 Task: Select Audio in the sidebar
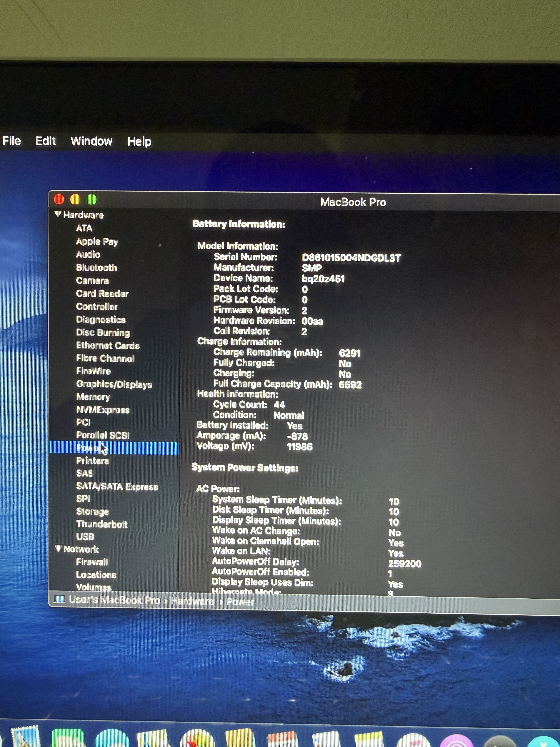coord(88,254)
